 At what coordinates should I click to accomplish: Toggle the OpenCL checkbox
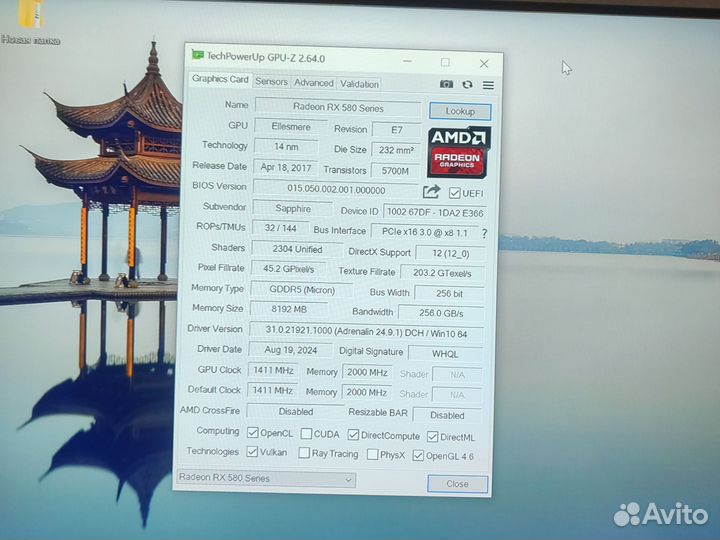click(252, 433)
